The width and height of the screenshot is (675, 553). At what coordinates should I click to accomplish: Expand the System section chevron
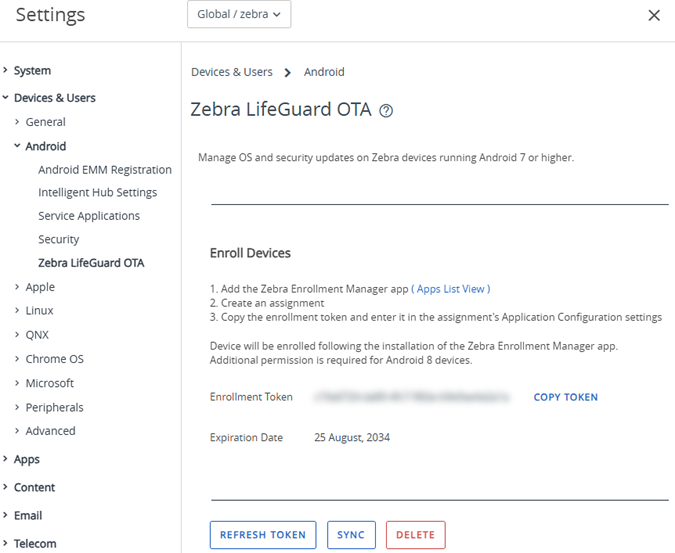click(x=5, y=70)
